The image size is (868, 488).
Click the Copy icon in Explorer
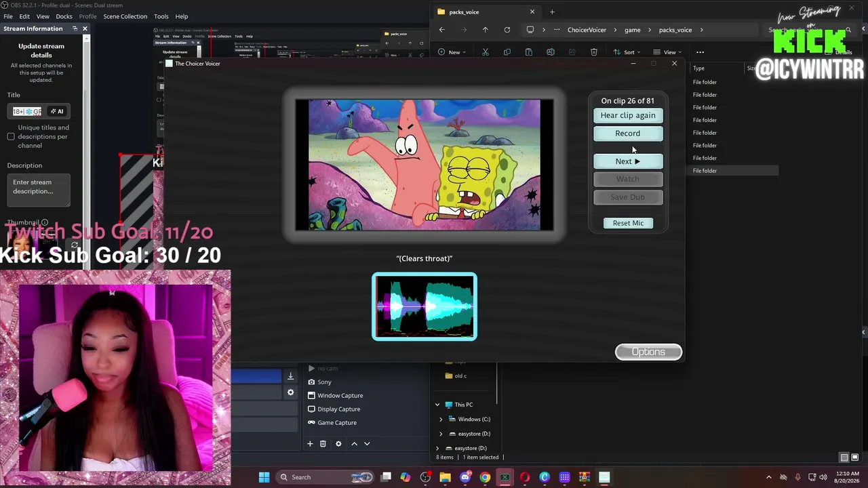pyautogui.click(x=507, y=52)
